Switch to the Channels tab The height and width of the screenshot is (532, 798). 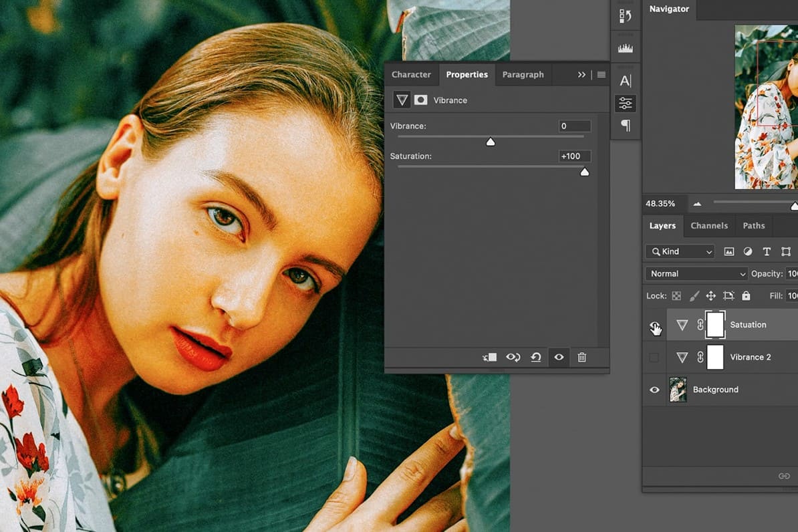point(709,226)
